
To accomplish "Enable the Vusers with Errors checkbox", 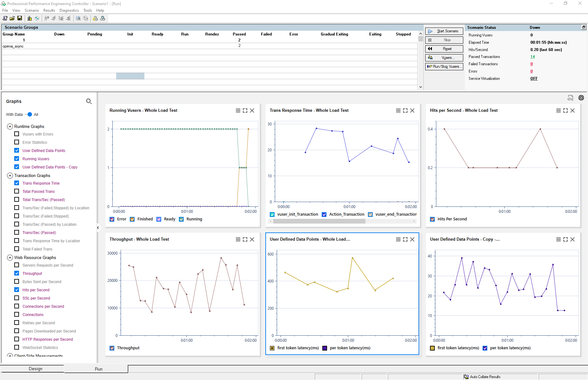I will (x=17, y=134).
